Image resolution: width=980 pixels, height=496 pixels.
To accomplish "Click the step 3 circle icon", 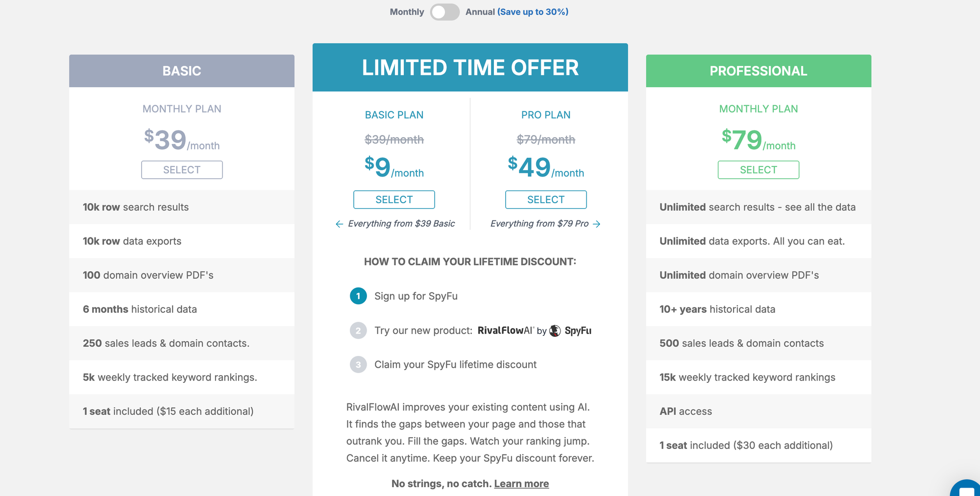I will click(358, 364).
